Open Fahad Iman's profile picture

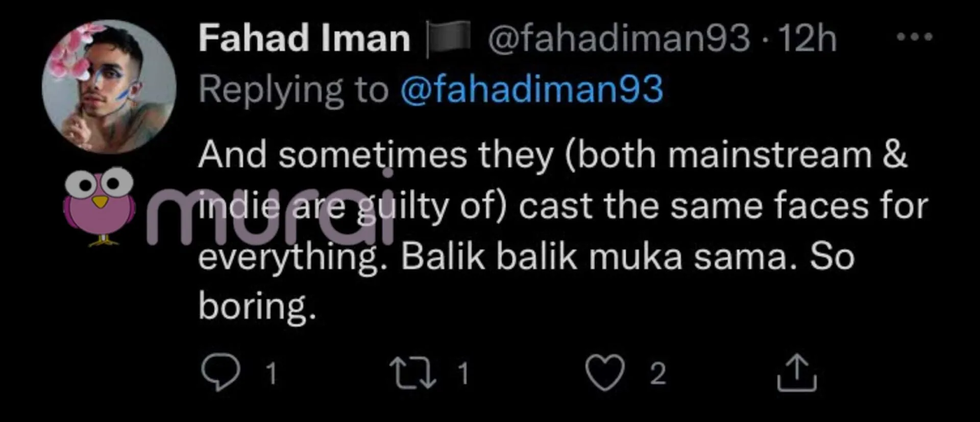pyautogui.click(x=109, y=87)
